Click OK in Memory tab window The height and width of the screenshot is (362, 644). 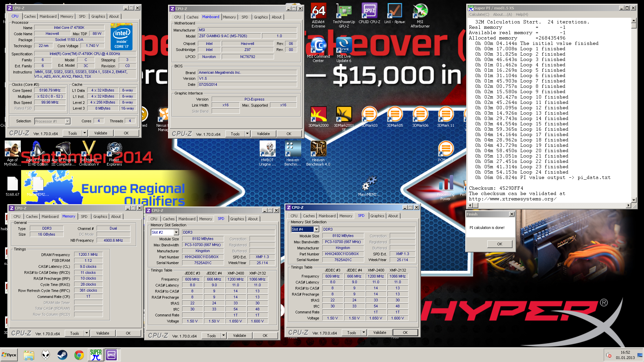(128, 333)
